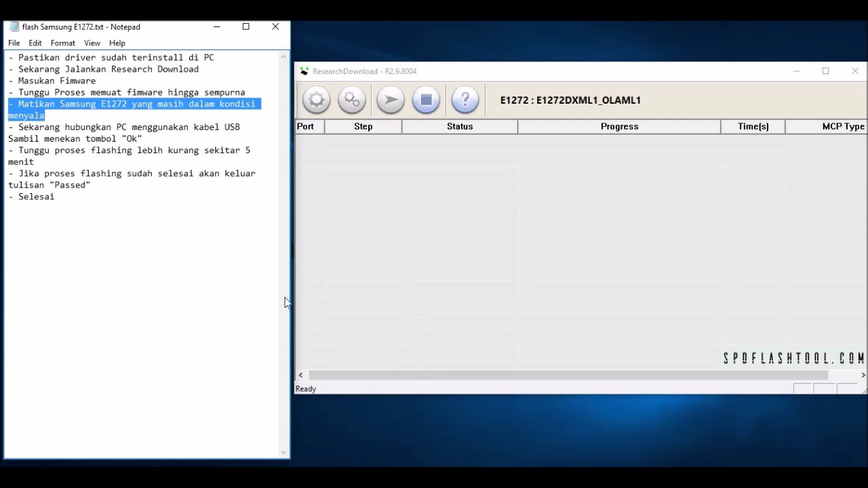Open the Edit menu in Notepad

pos(35,43)
